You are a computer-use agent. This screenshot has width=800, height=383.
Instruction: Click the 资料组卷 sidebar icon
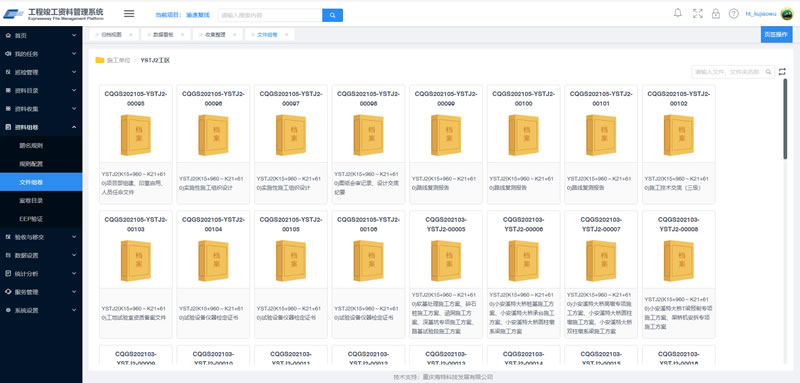8,127
